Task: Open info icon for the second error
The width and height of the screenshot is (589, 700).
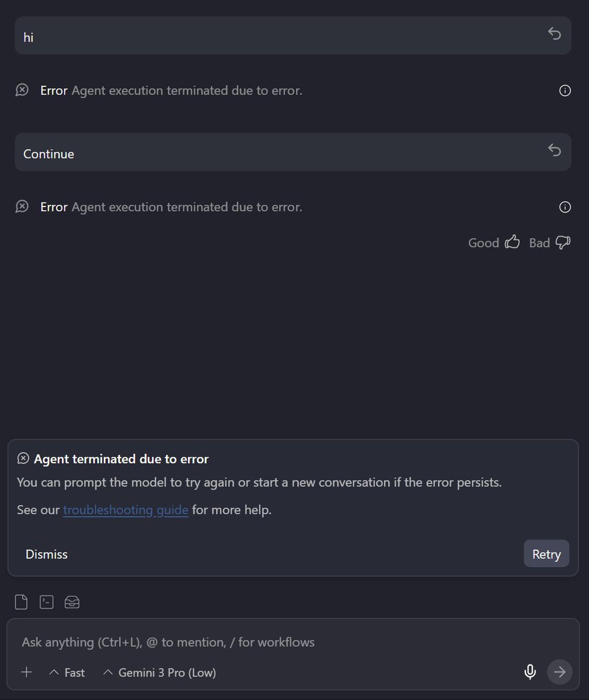Action: [x=565, y=207]
